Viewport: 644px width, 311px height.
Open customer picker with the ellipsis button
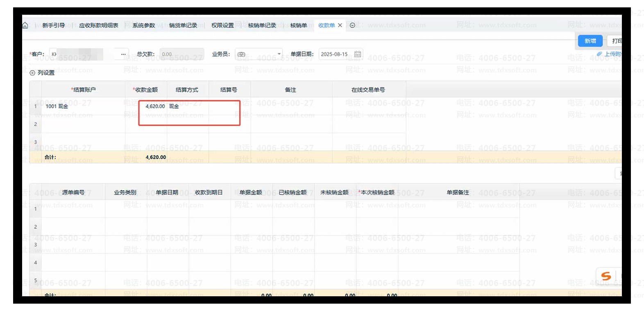pyautogui.click(x=123, y=54)
